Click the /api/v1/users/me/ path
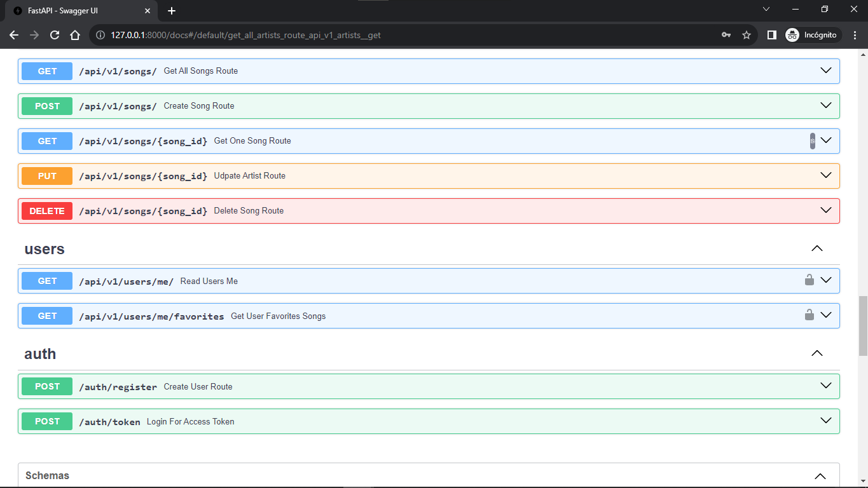Viewport: 868px width, 488px height. click(x=126, y=281)
